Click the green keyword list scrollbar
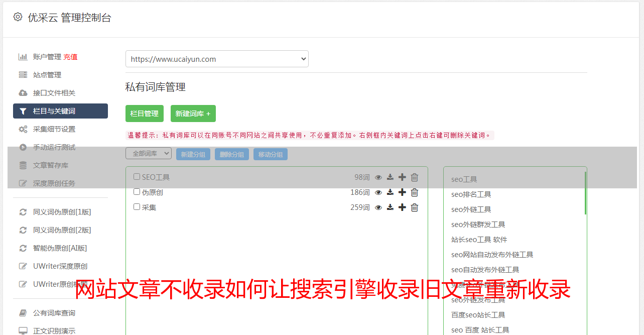 pos(585,193)
